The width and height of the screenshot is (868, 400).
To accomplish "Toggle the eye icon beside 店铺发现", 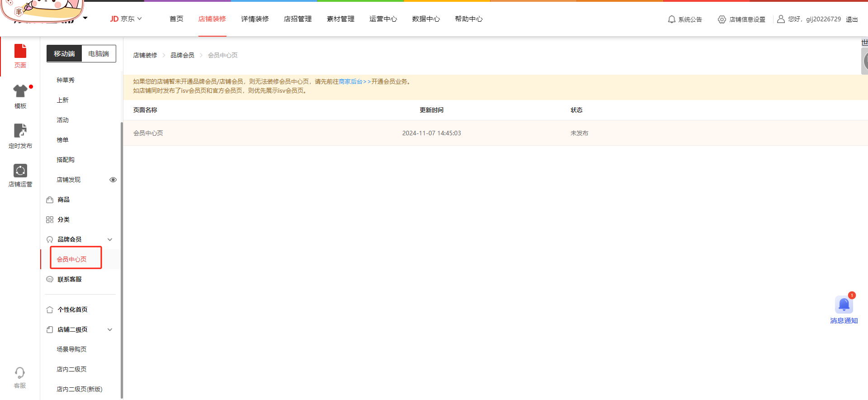I will [x=113, y=180].
